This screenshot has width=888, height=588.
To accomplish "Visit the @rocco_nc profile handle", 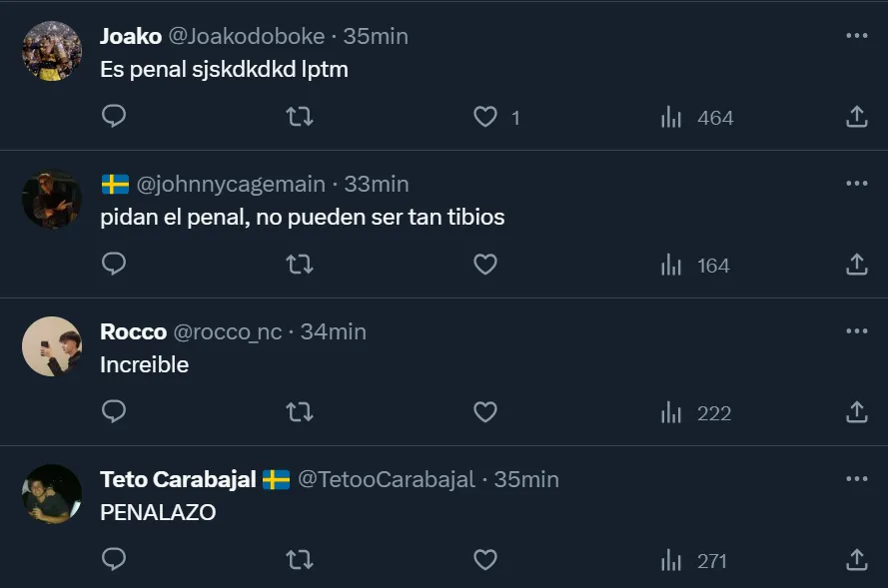I will (228, 331).
